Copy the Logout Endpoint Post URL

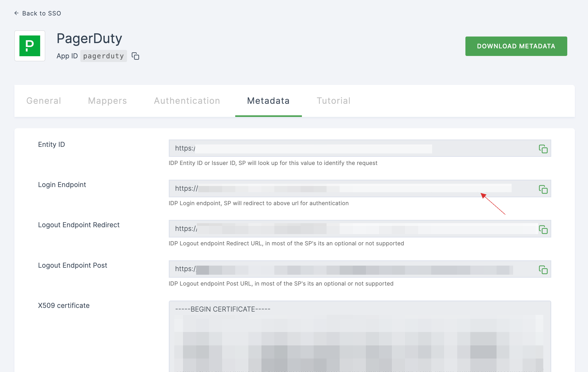[x=543, y=269]
